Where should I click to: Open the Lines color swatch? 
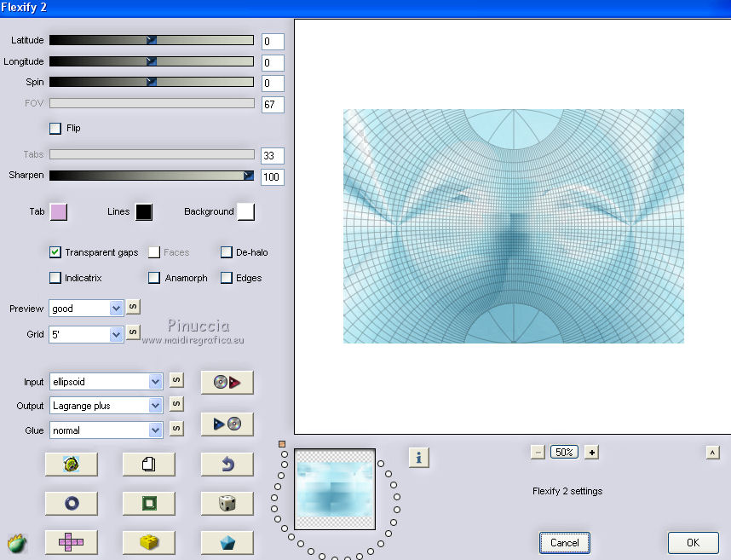pos(144,211)
